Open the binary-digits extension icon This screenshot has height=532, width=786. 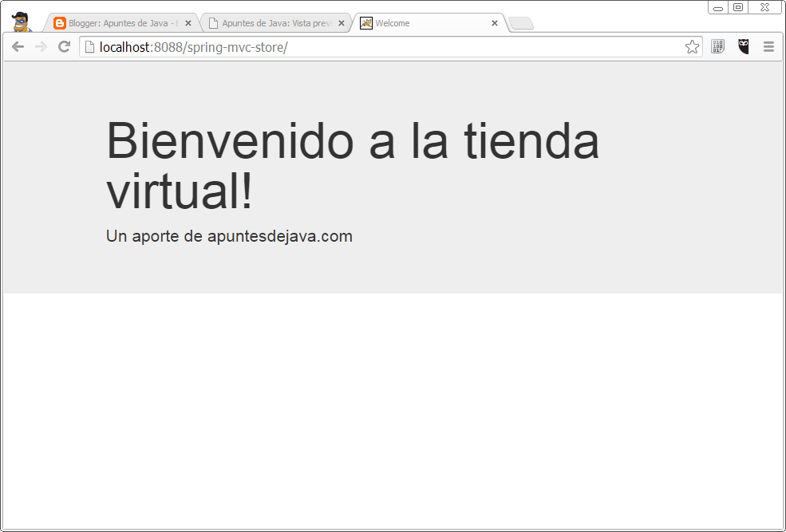tap(718, 46)
